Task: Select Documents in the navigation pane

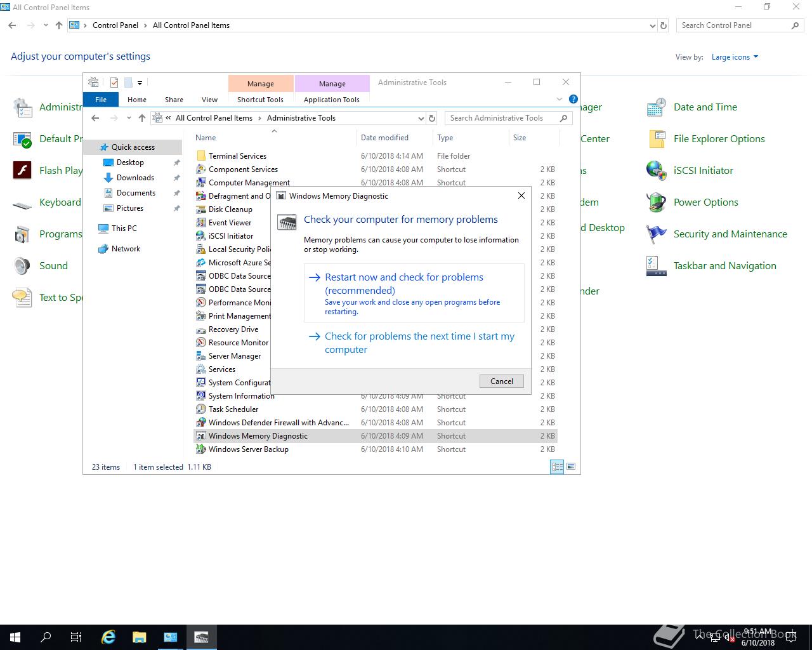Action: 136,193
